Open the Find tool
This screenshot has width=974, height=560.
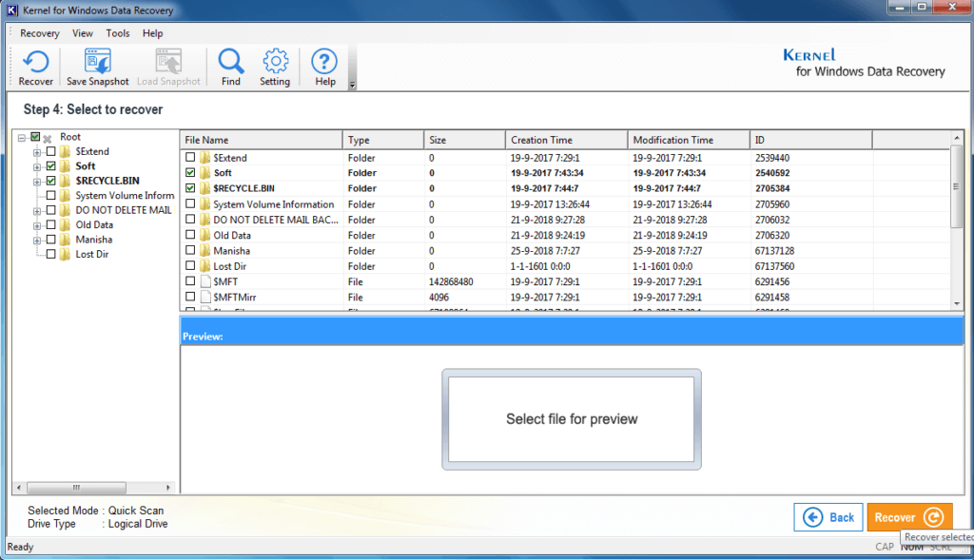click(231, 65)
